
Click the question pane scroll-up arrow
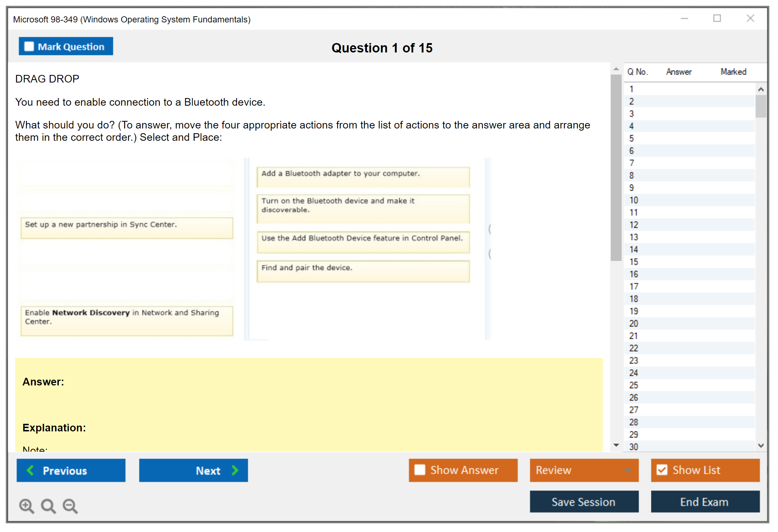pyautogui.click(x=616, y=69)
